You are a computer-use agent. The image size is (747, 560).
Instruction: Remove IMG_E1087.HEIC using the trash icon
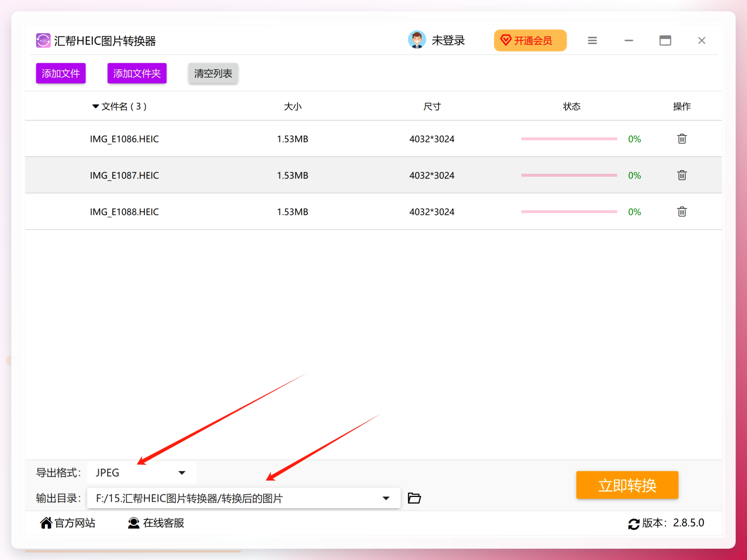tap(682, 175)
